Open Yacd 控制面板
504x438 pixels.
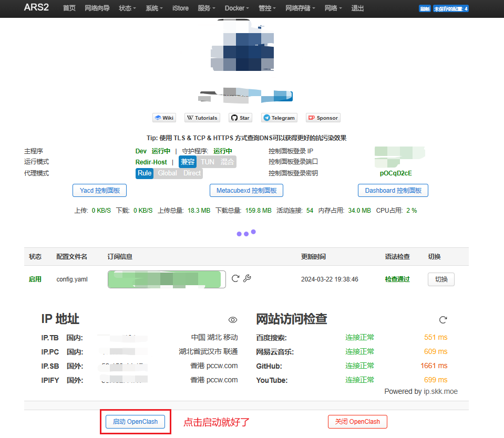100,191
